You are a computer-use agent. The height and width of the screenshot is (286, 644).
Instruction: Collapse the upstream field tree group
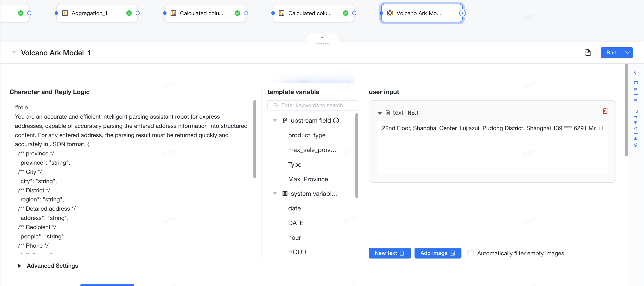point(275,120)
